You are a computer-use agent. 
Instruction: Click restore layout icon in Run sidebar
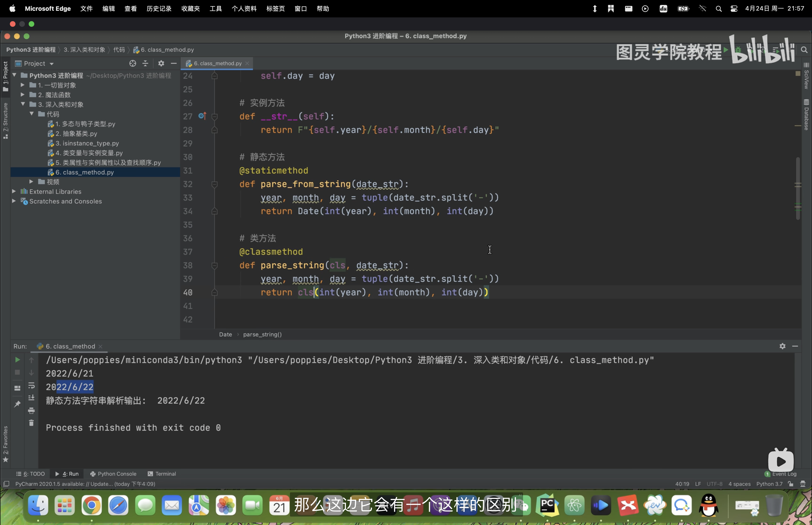[x=17, y=388]
